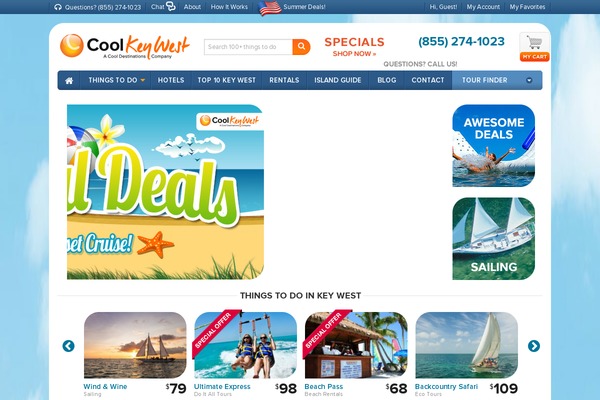
Task: Click the headset phone icon in top bar
Action: click(x=58, y=7)
